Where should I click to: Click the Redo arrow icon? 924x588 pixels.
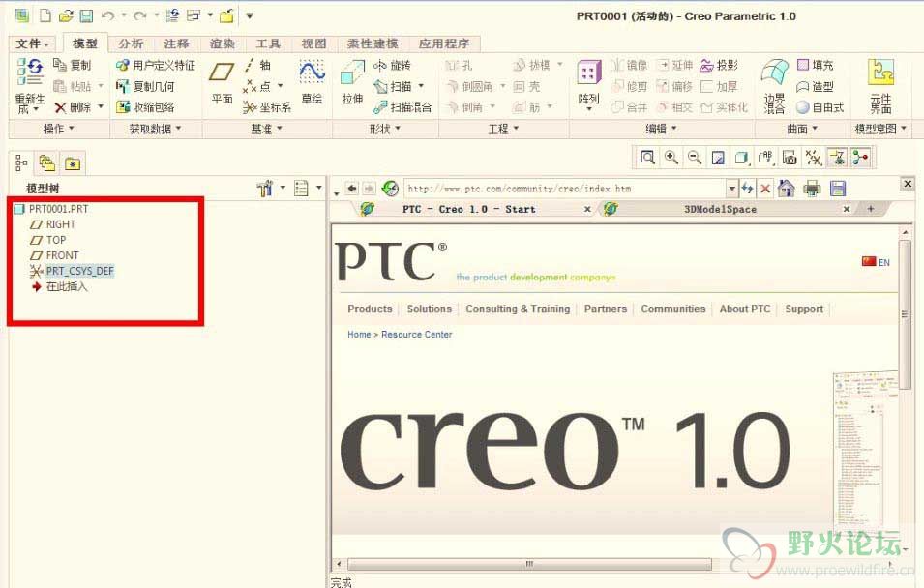[139, 15]
